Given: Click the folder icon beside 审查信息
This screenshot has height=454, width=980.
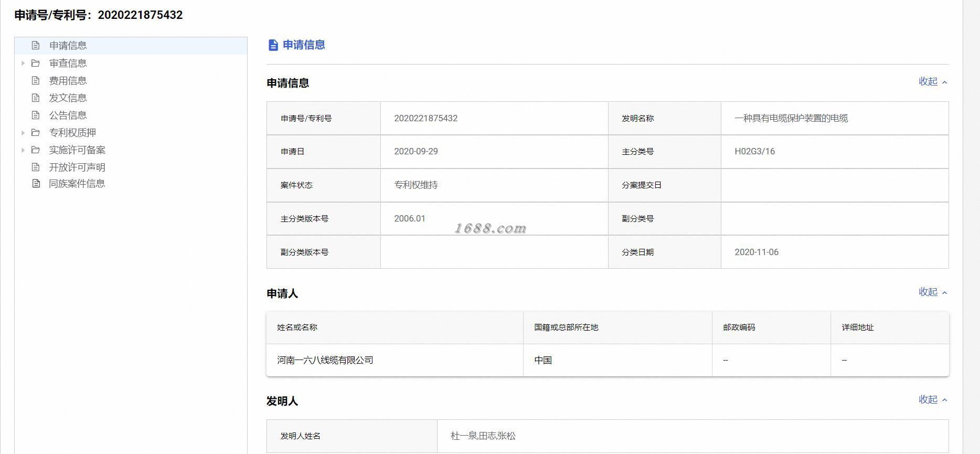Looking at the screenshot, I should [x=36, y=63].
